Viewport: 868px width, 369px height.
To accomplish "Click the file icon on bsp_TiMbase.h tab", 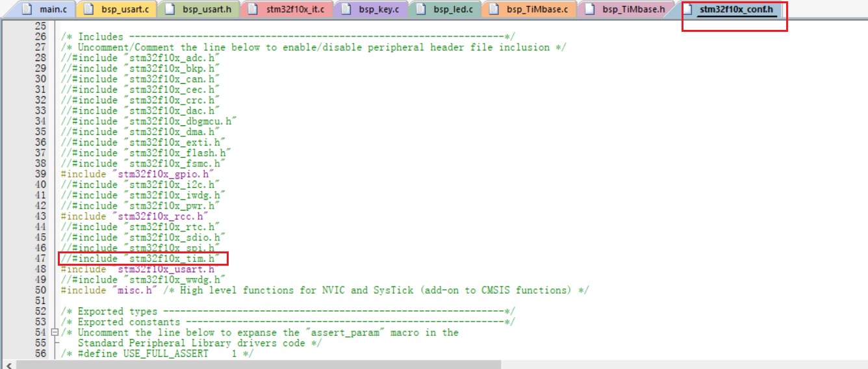I will (589, 10).
